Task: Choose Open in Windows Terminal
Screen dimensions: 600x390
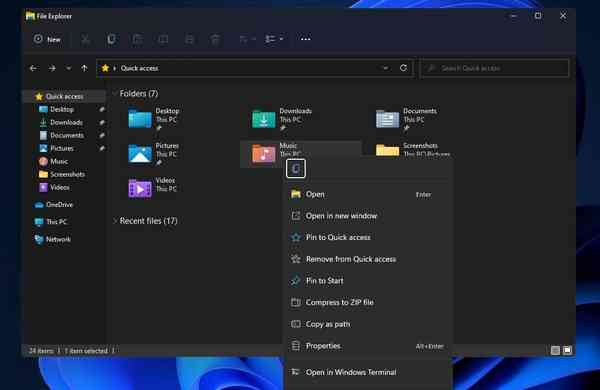Action: click(x=368, y=372)
